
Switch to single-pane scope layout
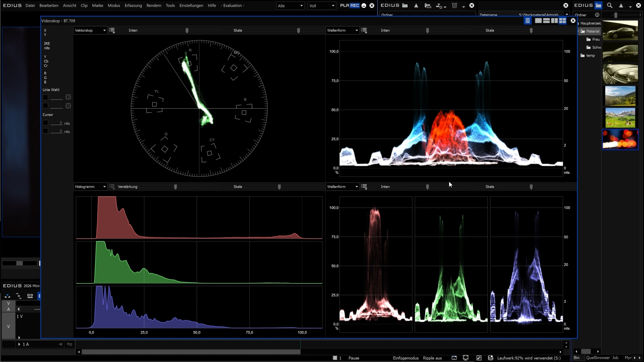coord(538,21)
